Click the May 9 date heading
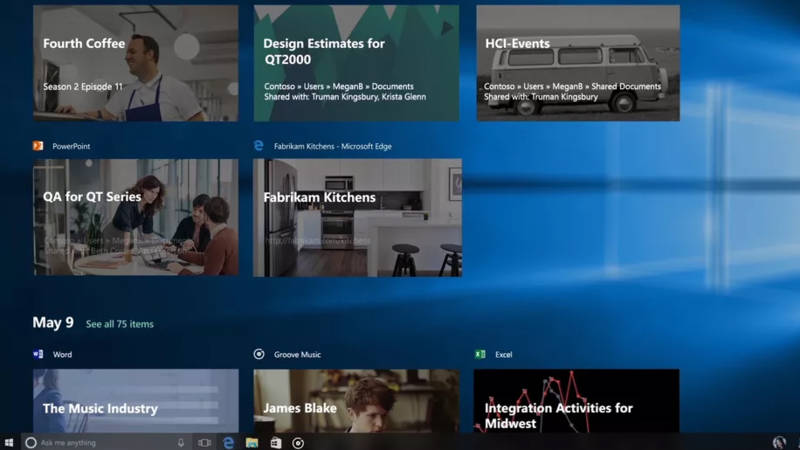The height and width of the screenshot is (450, 800). pyautogui.click(x=53, y=323)
